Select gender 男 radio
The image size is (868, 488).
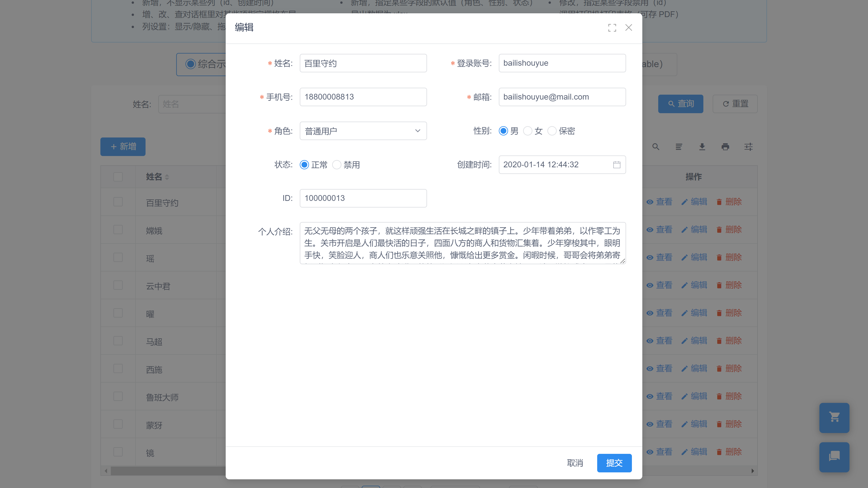503,131
